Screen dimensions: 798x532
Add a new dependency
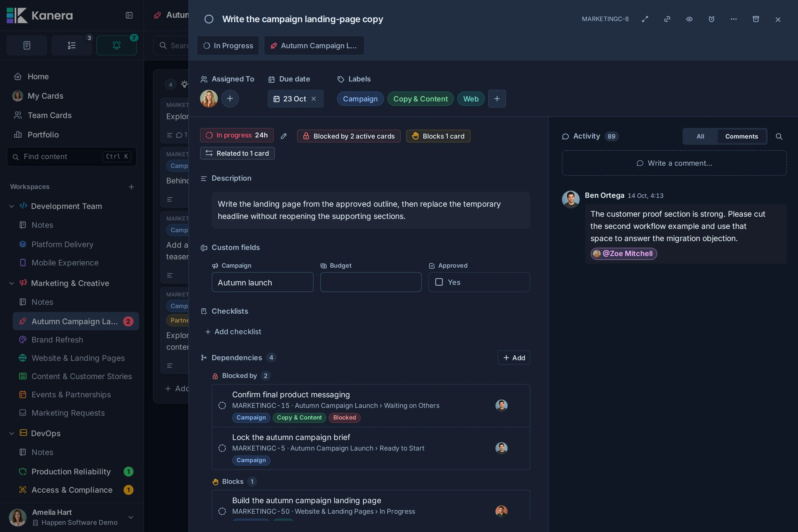514,358
